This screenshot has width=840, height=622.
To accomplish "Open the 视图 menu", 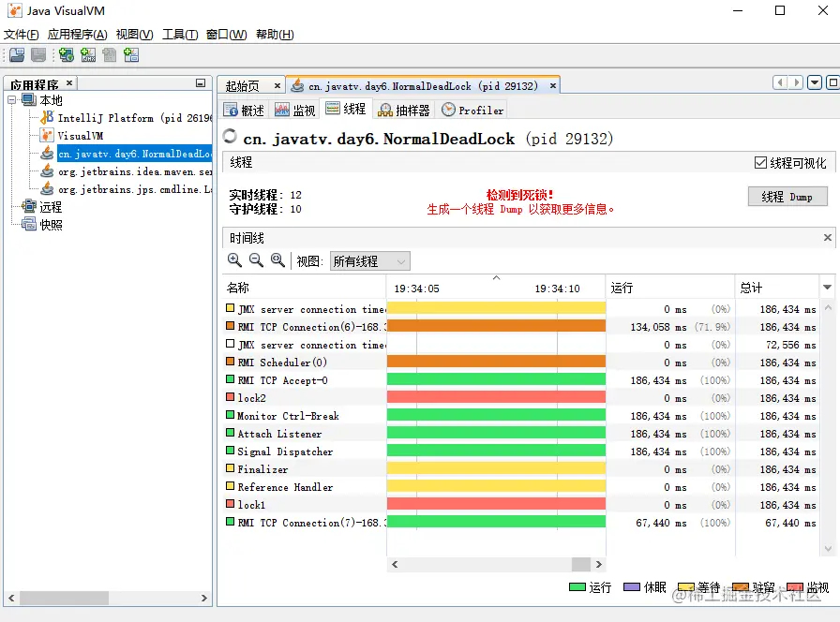I will 134,35.
